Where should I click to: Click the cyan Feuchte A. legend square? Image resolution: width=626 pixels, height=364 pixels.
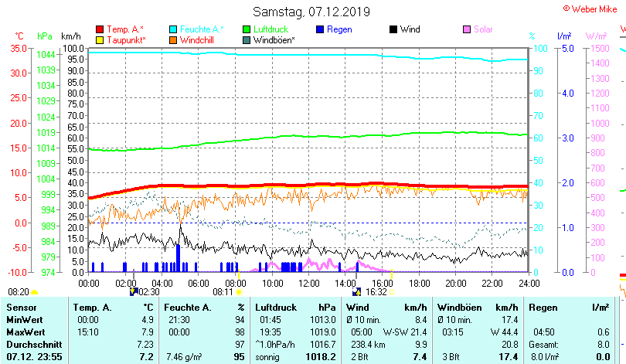(x=173, y=29)
